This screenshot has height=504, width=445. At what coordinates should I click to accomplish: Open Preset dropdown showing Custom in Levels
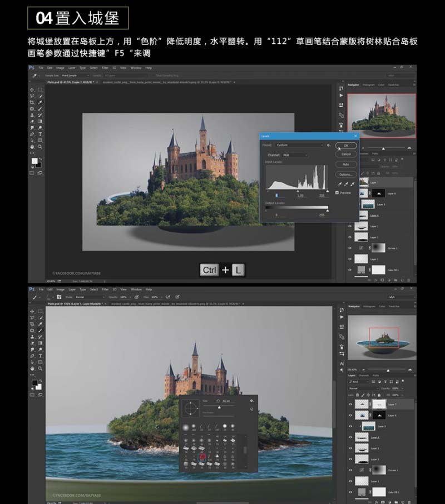(x=299, y=145)
